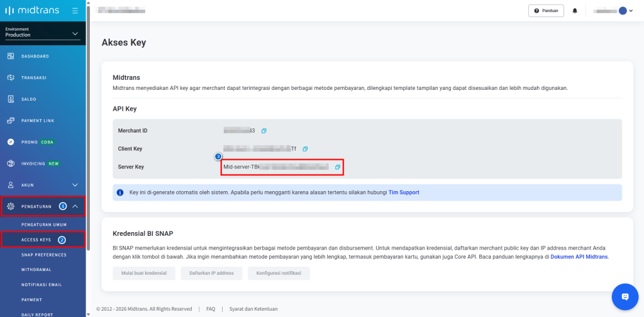Open Notifikasi Email submenu
644x317 pixels.
pyautogui.click(x=42, y=284)
